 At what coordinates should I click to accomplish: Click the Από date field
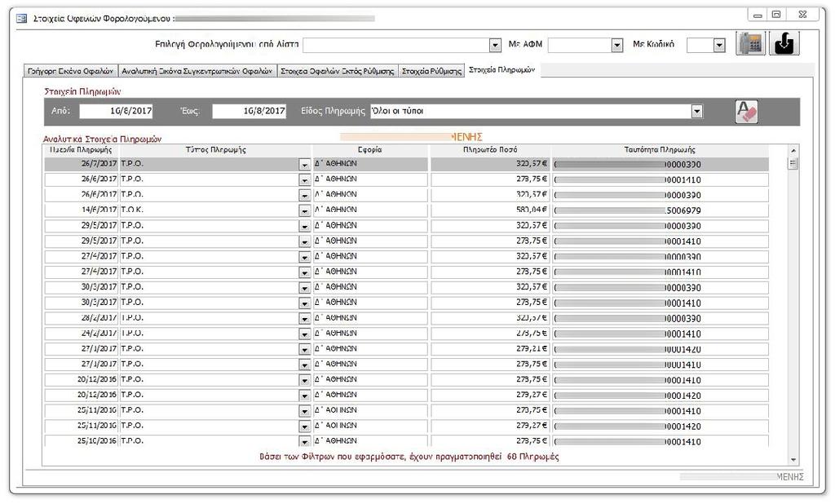pyautogui.click(x=116, y=111)
